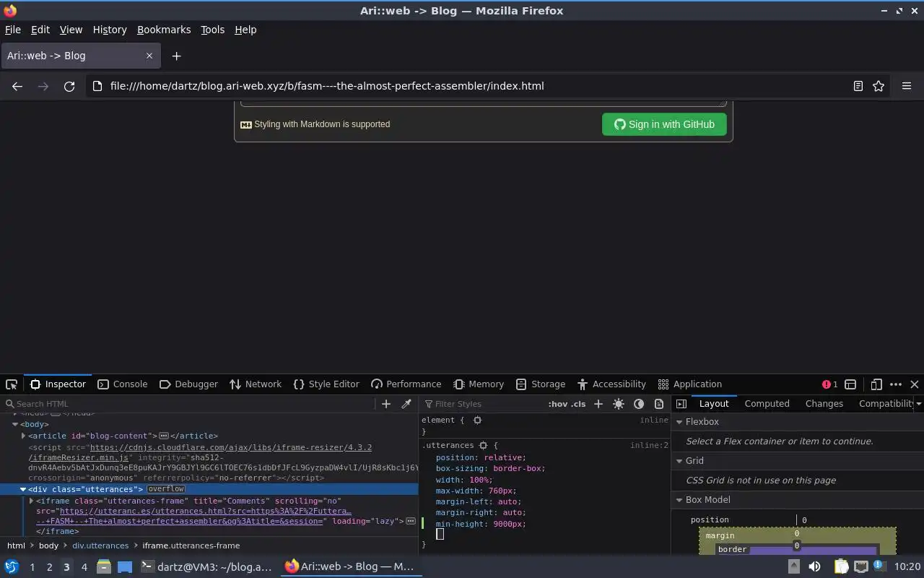The width and height of the screenshot is (924, 578).
Task: Switch to the Console tab
Action: coord(123,384)
